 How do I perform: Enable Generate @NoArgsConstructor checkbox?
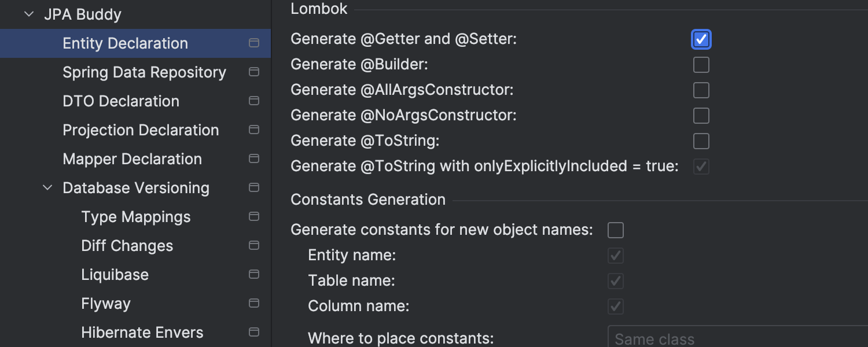[701, 116]
